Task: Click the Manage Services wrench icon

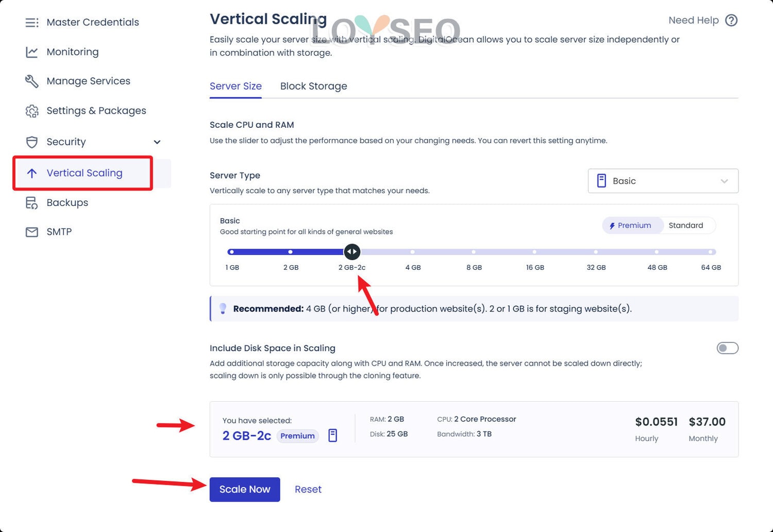Action: coord(32,81)
